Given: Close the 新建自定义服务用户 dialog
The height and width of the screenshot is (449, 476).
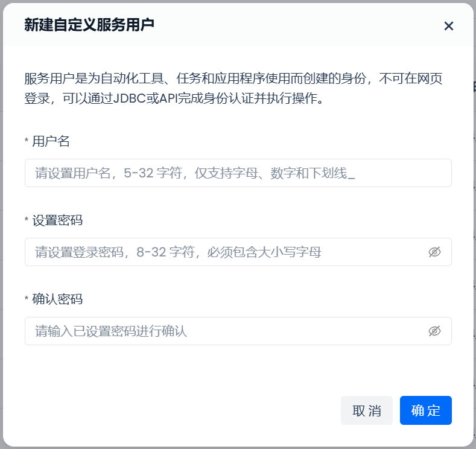Looking at the screenshot, I should click(x=448, y=26).
